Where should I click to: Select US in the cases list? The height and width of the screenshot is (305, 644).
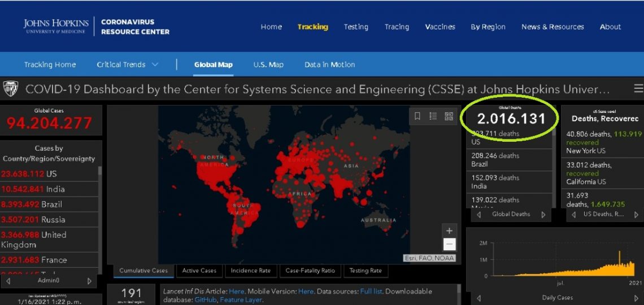(49, 173)
